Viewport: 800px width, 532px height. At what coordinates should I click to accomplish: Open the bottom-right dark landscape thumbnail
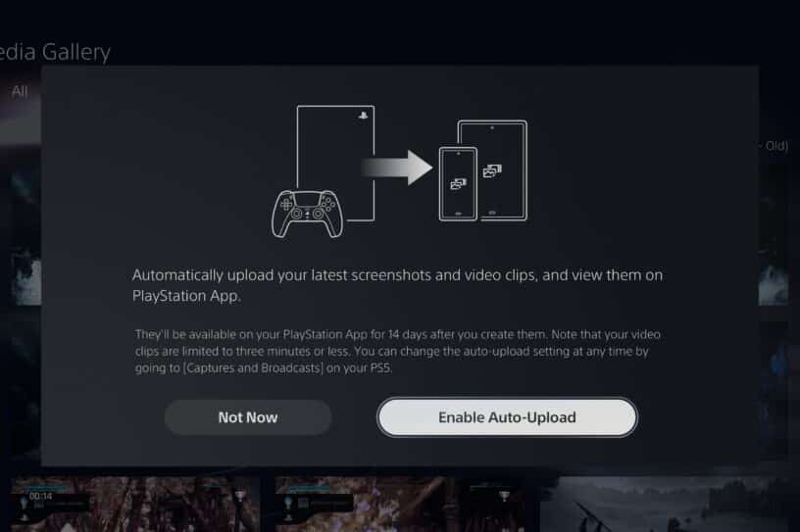point(670,505)
